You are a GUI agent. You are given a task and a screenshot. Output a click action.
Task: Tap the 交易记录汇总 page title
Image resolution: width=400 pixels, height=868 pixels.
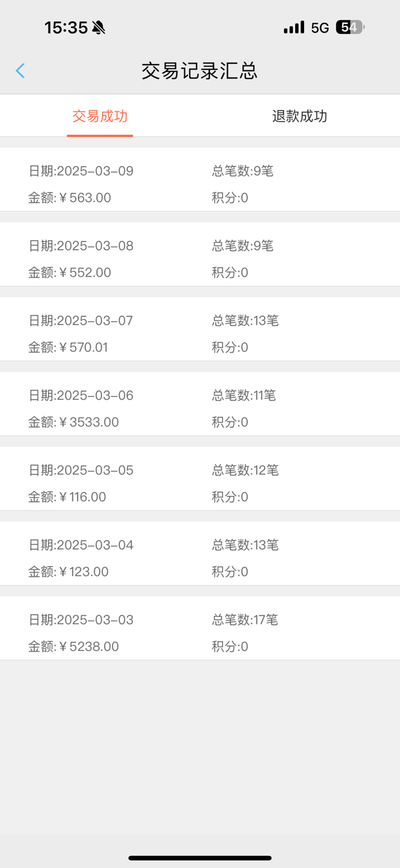[x=200, y=70]
